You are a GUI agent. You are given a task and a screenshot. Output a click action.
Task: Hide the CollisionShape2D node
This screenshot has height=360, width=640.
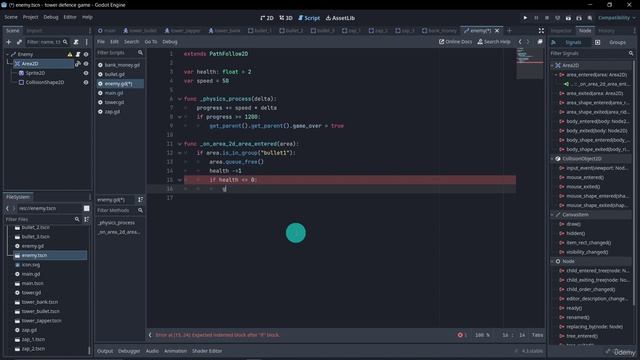click(x=86, y=82)
